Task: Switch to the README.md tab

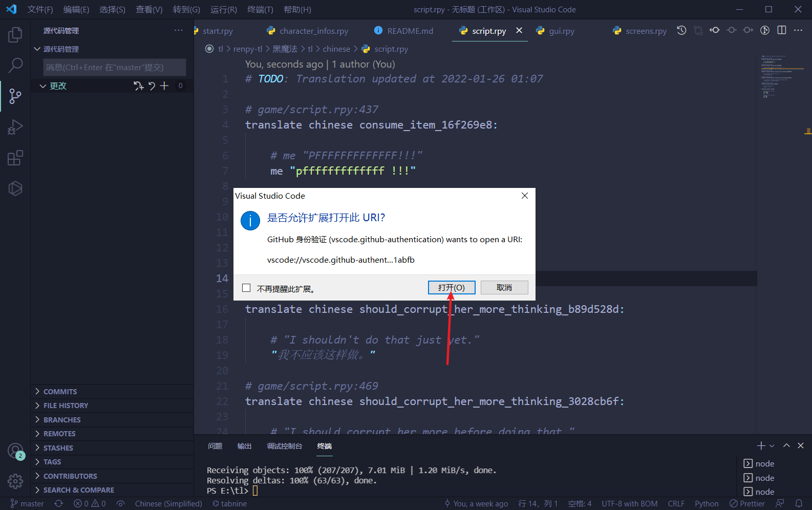Action: [410, 31]
